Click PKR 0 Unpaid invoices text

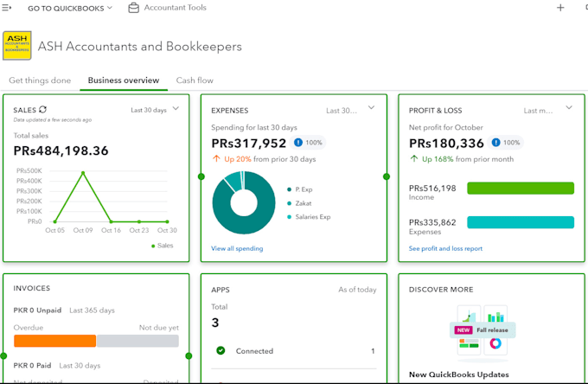click(x=37, y=310)
